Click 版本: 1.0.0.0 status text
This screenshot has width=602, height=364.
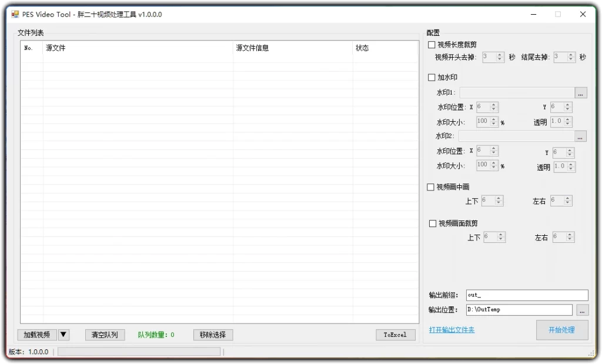point(29,352)
